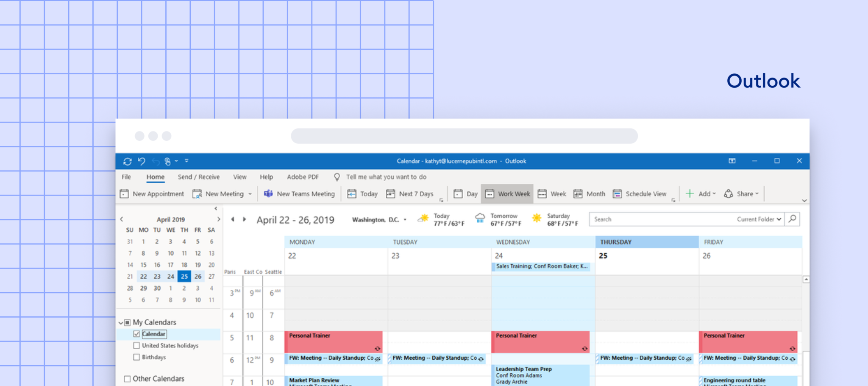Uncheck the Calendar checkbox
Viewport: 868px width, 386px height.
[136, 334]
